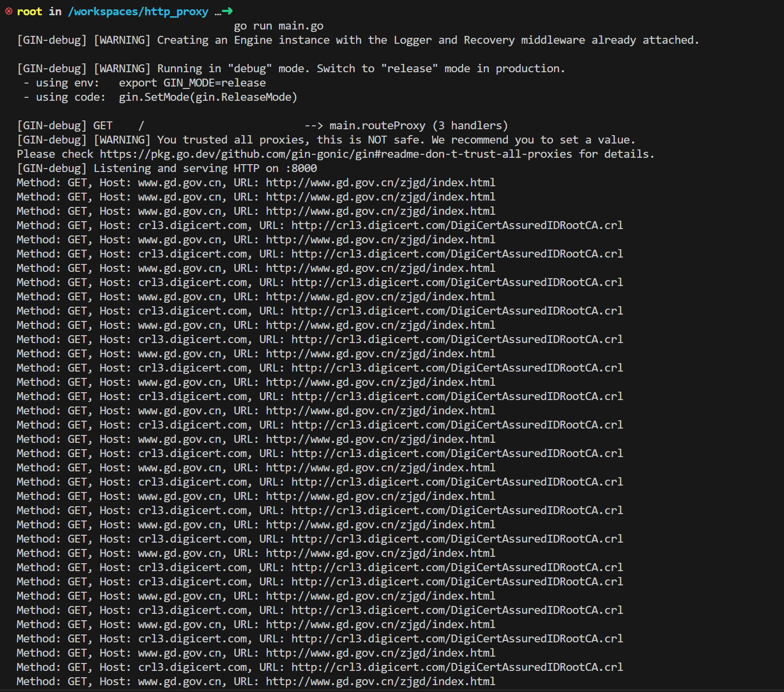This screenshot has width=784, height=692.
Task: Click "gin.SetMode(gin.ReleaseMode)" code text
Action: click(x=208, y=97)
